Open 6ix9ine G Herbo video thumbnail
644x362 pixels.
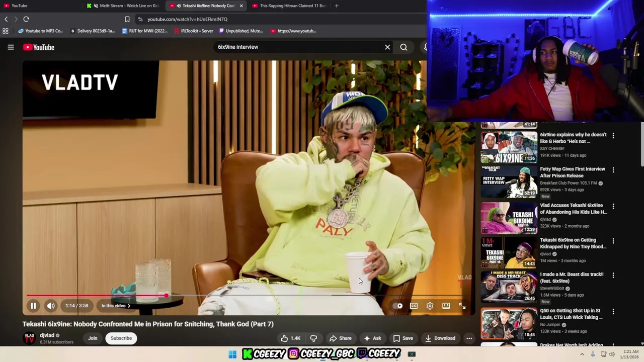[509, 147]
